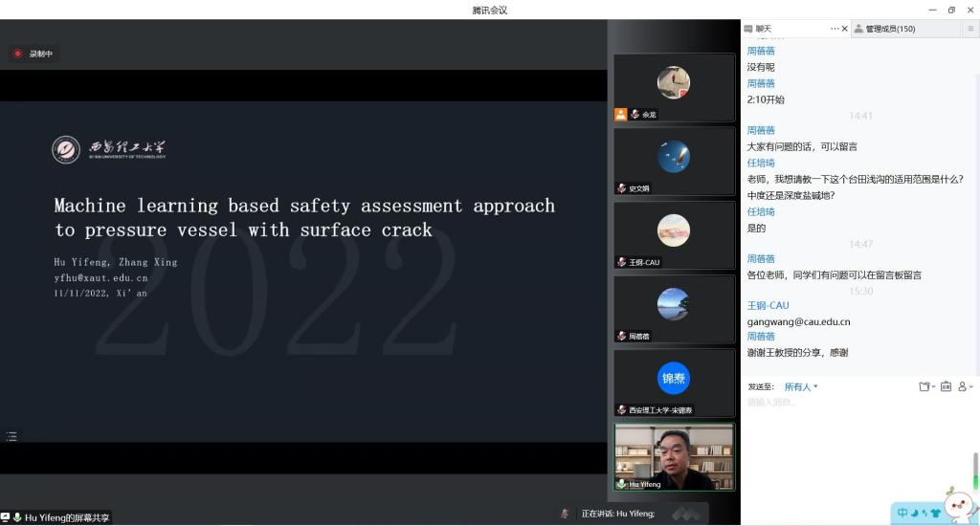This screenshot has height=526, width=980.
Task: Open the file send dropdown in chat toolbar
Action: tap(924, 386)
